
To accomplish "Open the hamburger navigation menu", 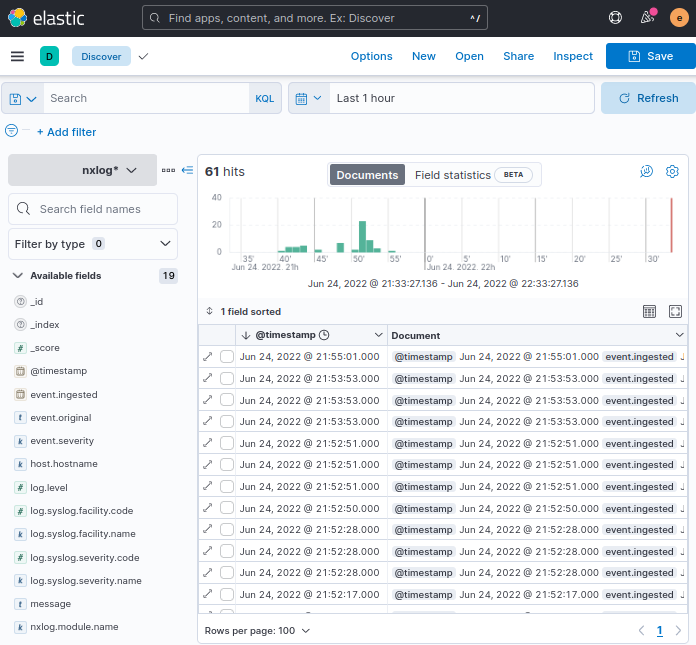I will 17,57.
